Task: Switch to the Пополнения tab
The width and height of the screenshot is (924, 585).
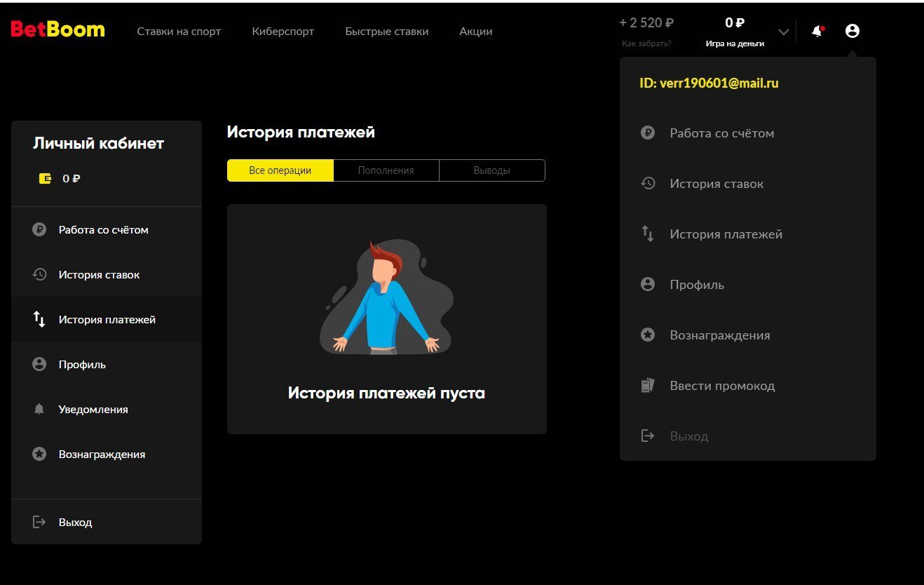Action: pyautogui.click(x=386, y=170)
